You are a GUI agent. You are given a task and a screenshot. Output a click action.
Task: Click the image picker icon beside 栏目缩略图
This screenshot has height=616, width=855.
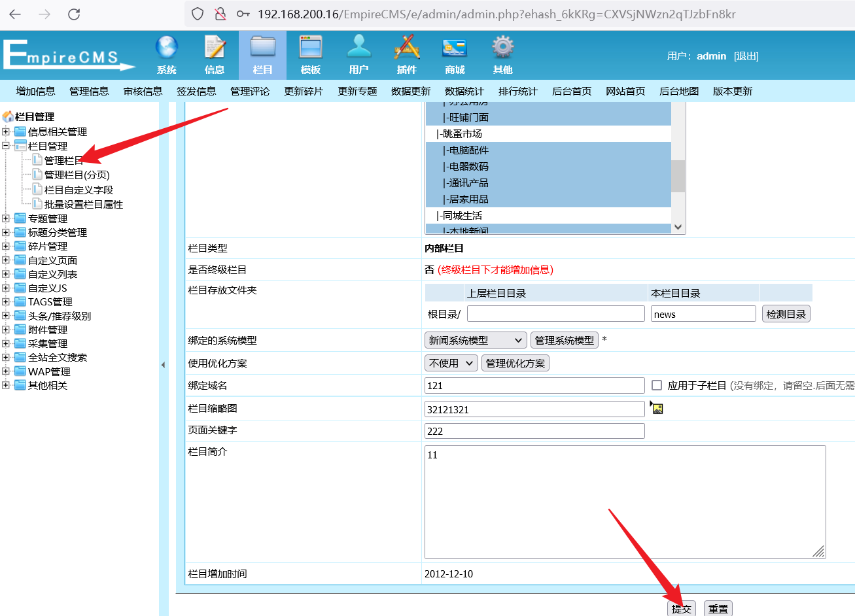657,407
